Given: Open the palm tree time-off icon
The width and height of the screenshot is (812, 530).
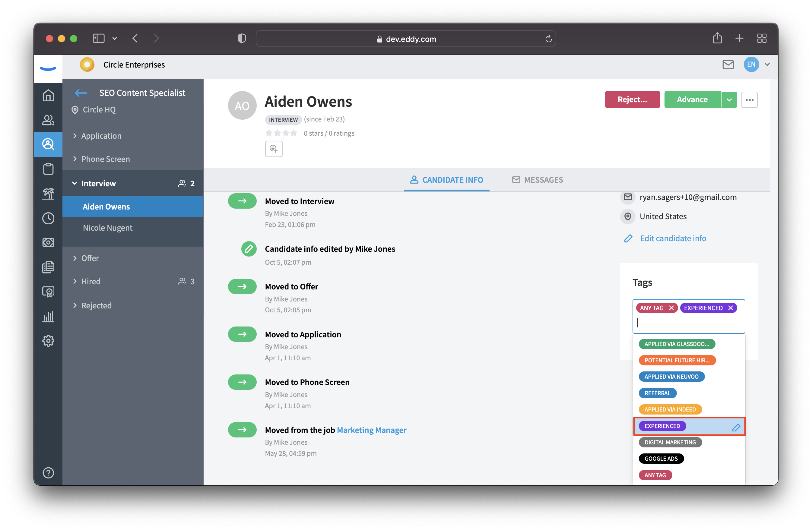Looking at the screenshot, I should [48, 193].
